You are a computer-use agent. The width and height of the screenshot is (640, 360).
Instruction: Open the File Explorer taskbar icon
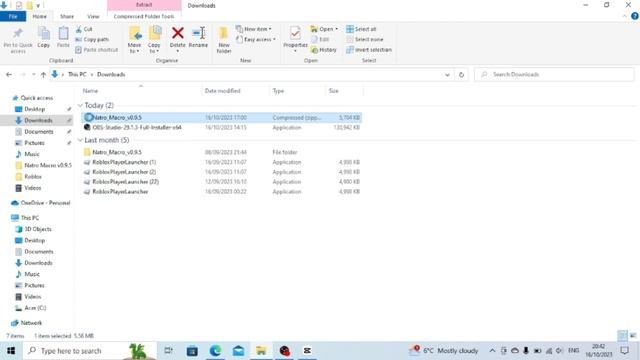261,351
